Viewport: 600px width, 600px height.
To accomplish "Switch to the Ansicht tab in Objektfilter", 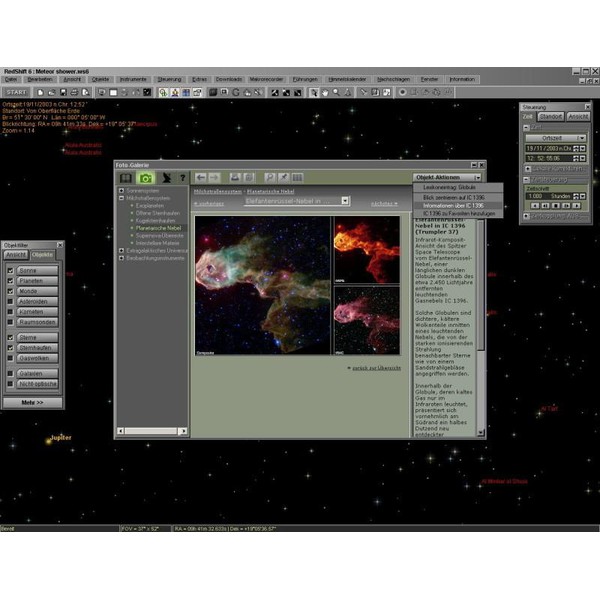I will point(16,255).
